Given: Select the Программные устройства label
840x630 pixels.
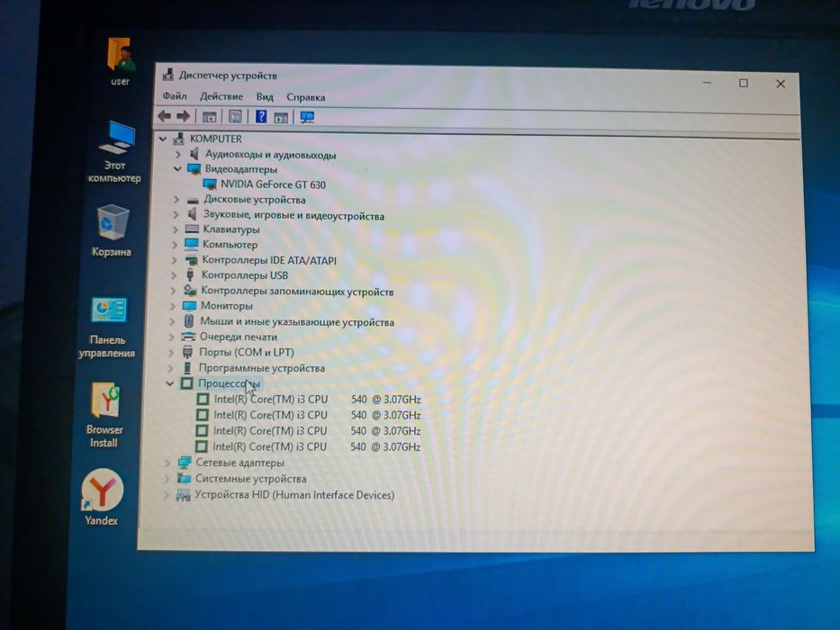Looking at the screenshot, I should click(261, 368).
